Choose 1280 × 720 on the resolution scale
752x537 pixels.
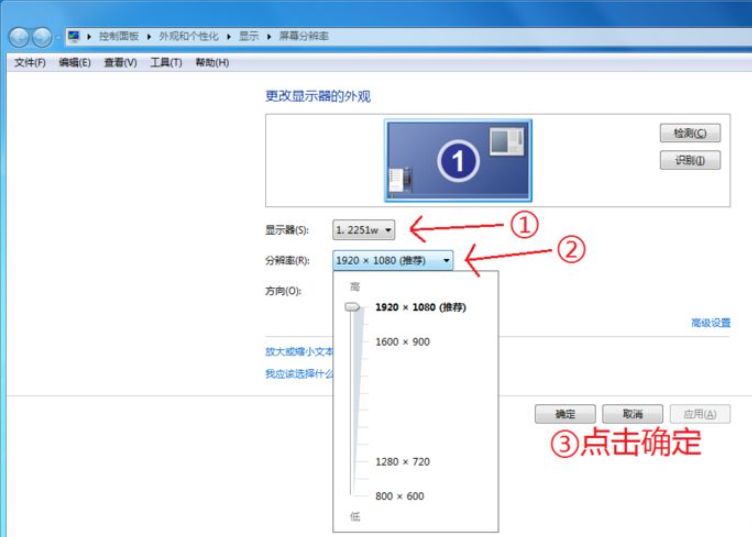pos(402,462)
